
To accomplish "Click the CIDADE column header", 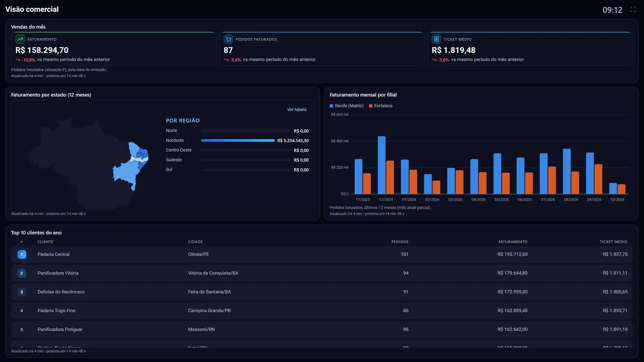I will tap(195, 242).
